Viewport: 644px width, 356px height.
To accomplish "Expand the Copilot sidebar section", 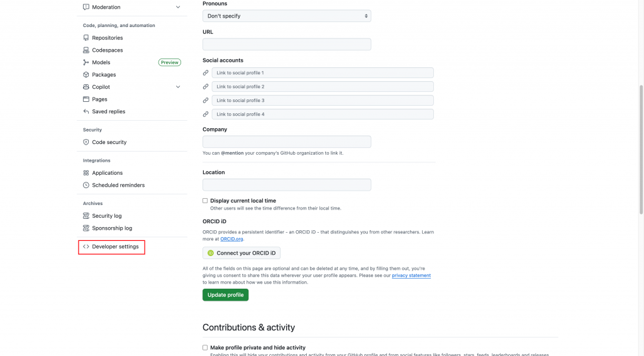I will [178, 87].
